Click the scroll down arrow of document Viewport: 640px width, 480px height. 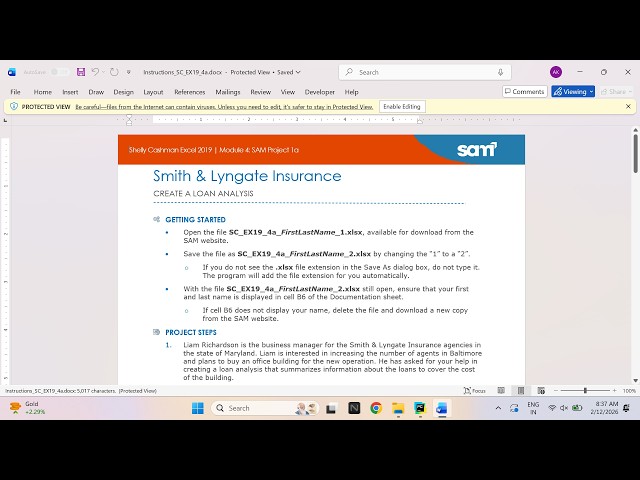coord(636,380)
